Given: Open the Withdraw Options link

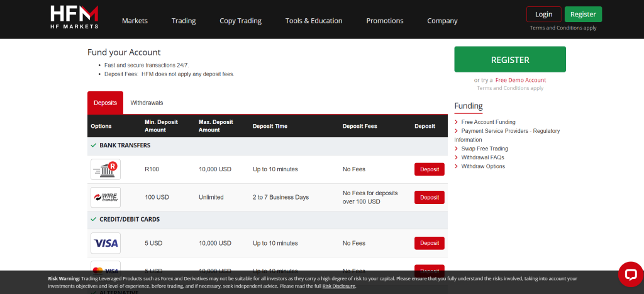Looking at the screenshot, I should (483, 166).
